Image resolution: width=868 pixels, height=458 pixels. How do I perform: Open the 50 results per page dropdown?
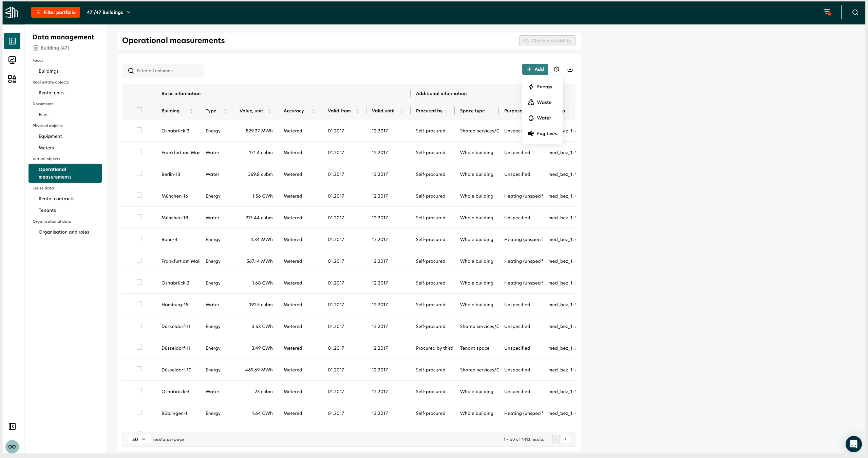click(139, 439)
